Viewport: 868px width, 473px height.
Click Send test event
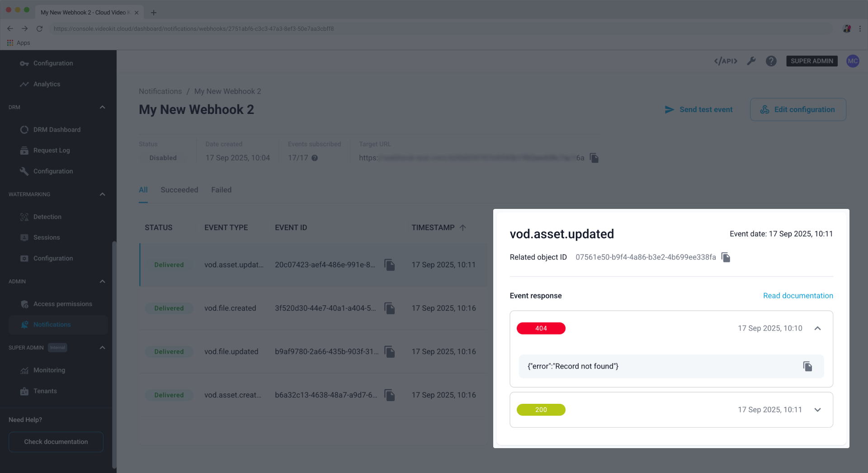click(698, 109)
